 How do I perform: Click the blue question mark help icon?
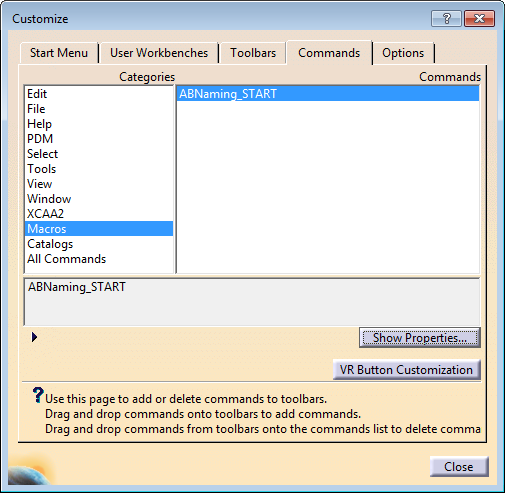[38, 395]
